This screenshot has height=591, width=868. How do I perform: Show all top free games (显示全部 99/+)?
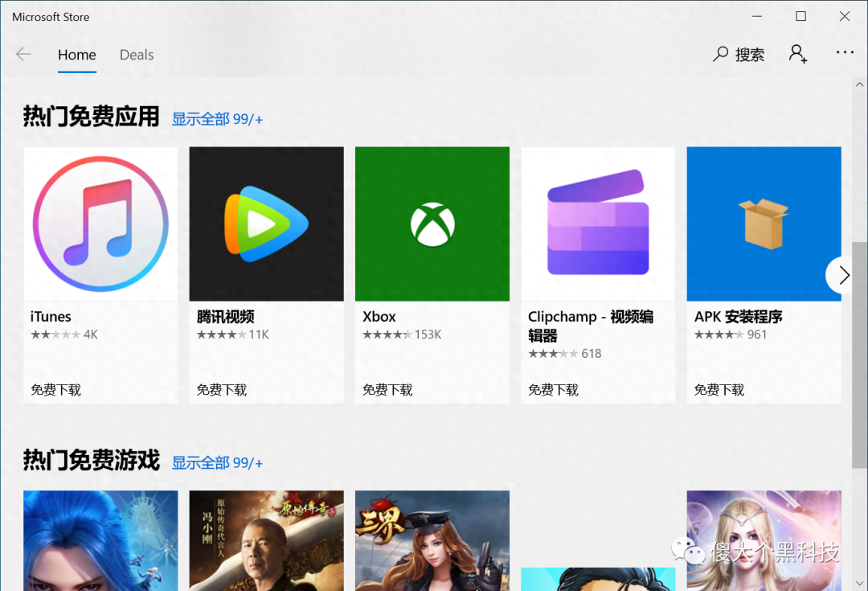click(217, 462)
